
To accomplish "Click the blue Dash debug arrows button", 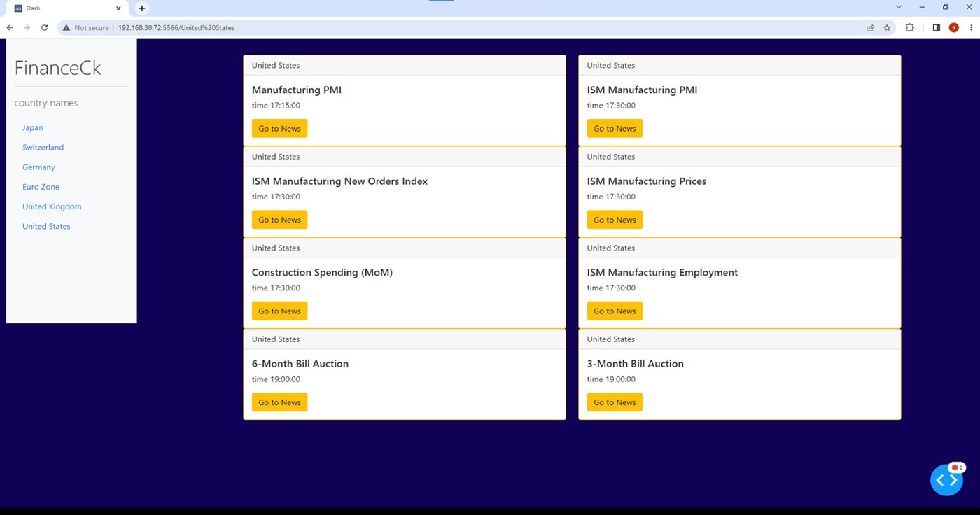I will click(x=946, y=480).
